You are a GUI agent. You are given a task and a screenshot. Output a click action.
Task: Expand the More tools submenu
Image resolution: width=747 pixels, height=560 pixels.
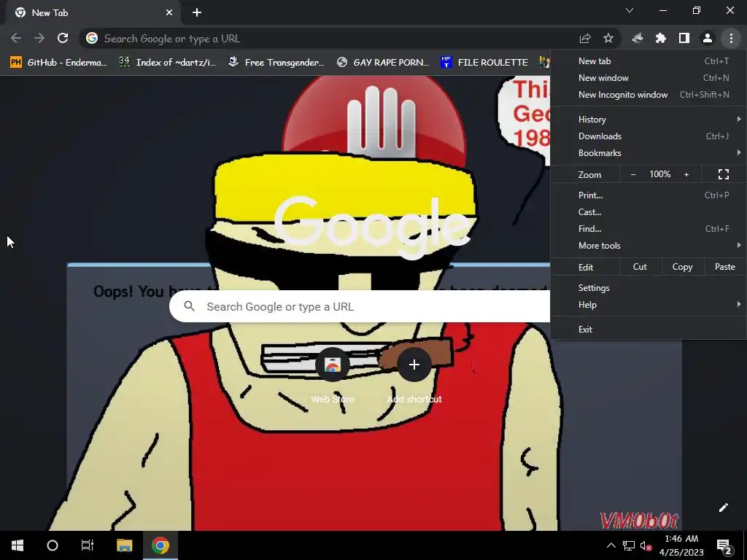[649, 246]
